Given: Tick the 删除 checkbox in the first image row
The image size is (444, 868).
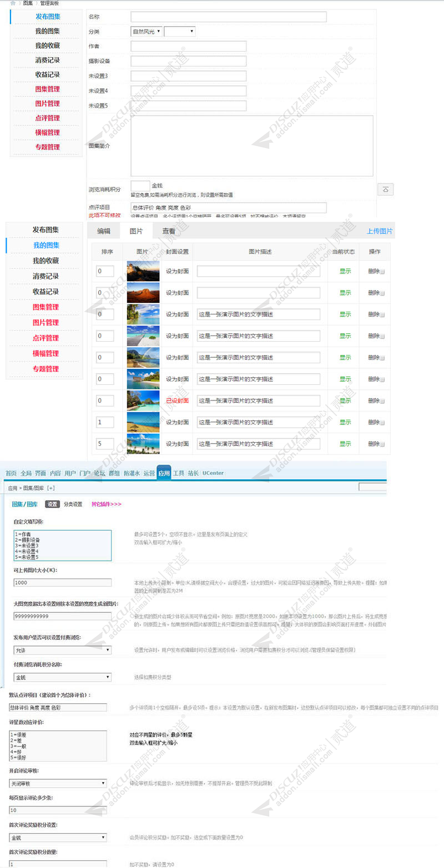Looking at the screenshot, I should (382, 272).
